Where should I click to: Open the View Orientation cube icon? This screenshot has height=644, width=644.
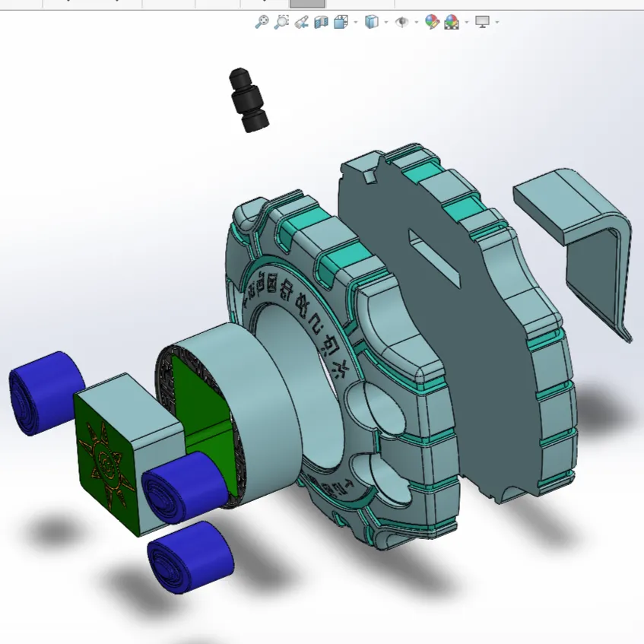pos(341,22)
